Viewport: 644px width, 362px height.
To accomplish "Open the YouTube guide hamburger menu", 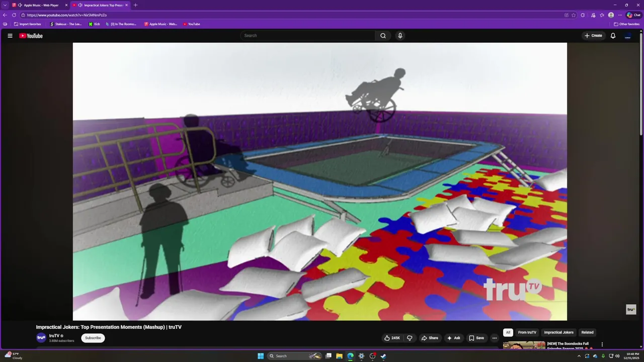I will pyautogui.click(x=10, y=36).
